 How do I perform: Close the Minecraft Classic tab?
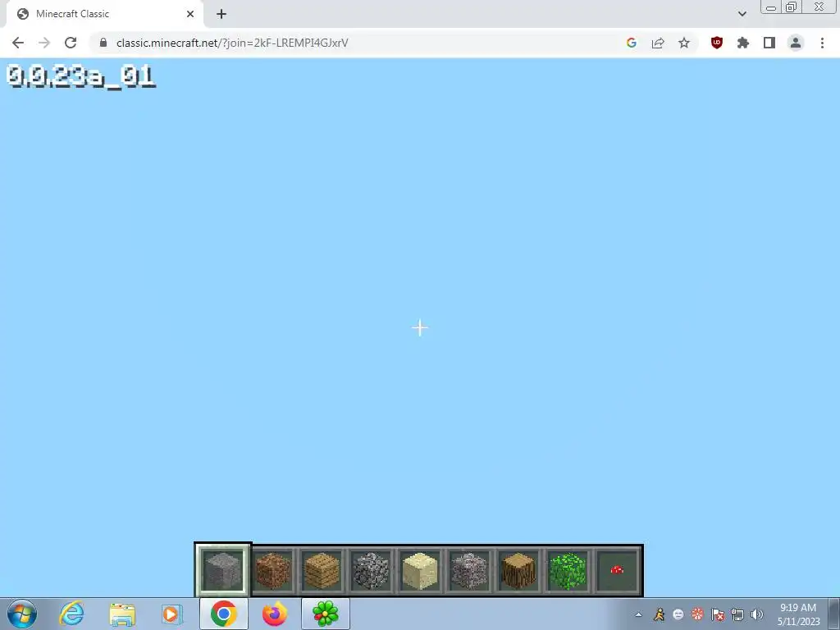(190, 14)
